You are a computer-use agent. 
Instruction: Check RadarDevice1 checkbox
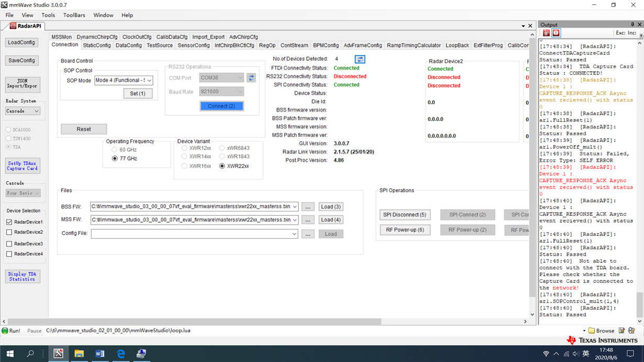pyautogui.click(x=9, y=222)
